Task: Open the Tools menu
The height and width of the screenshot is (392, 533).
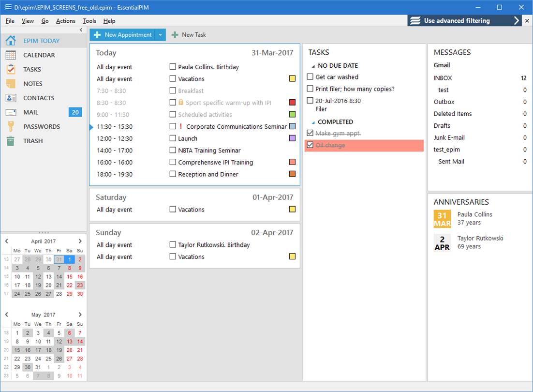Action: pyautogui.click(x=89, y=21)
